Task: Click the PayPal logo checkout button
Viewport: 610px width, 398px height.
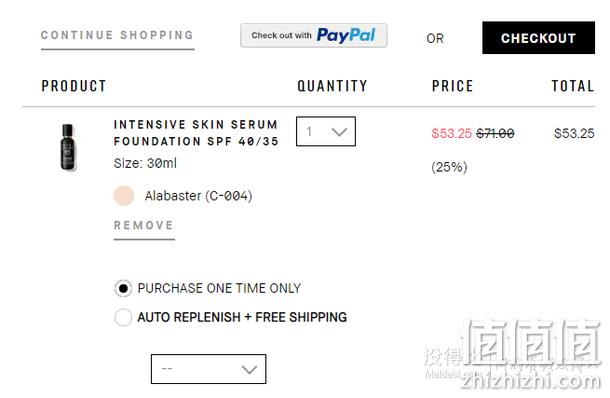Action: point(314,35)
